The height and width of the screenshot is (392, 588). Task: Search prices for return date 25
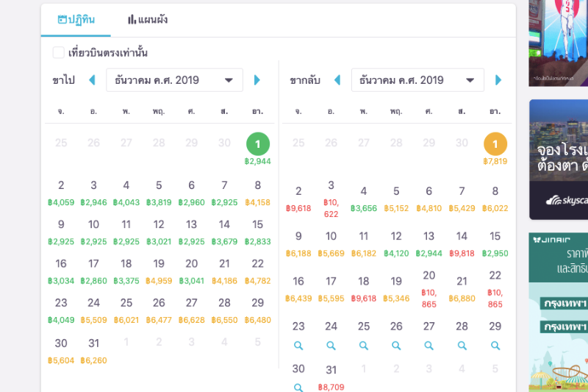pos(363,346)
